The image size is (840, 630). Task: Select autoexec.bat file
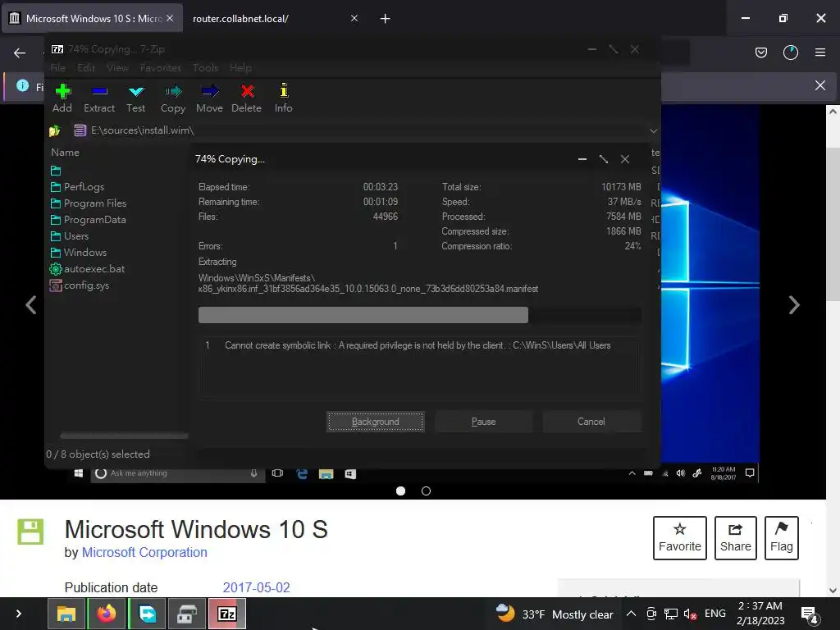tap(87, 269)
